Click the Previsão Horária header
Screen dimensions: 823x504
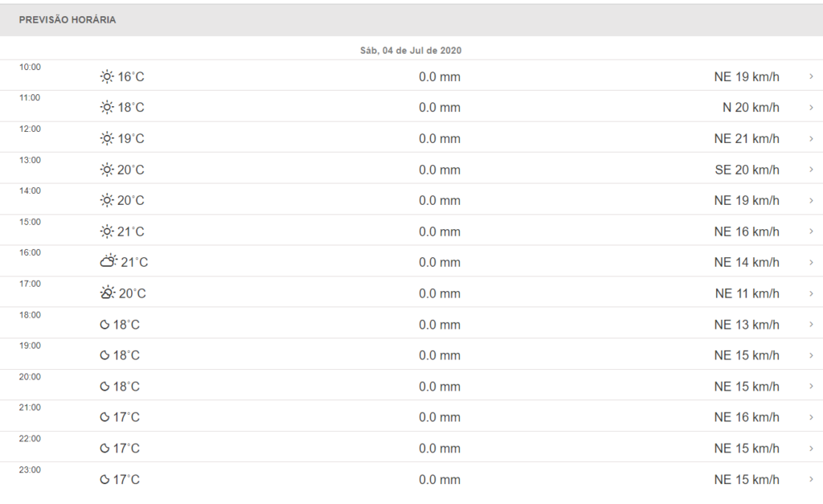(x=68, y=20)
